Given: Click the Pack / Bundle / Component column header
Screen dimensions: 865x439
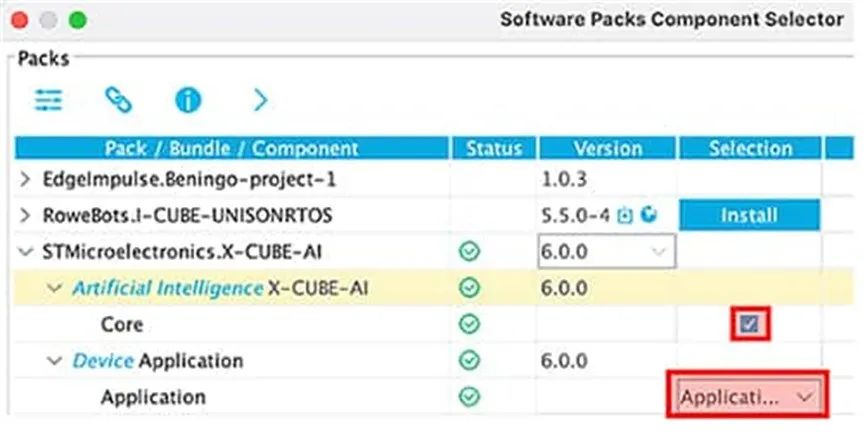Looking at the screenshot, I should point(231,148).
